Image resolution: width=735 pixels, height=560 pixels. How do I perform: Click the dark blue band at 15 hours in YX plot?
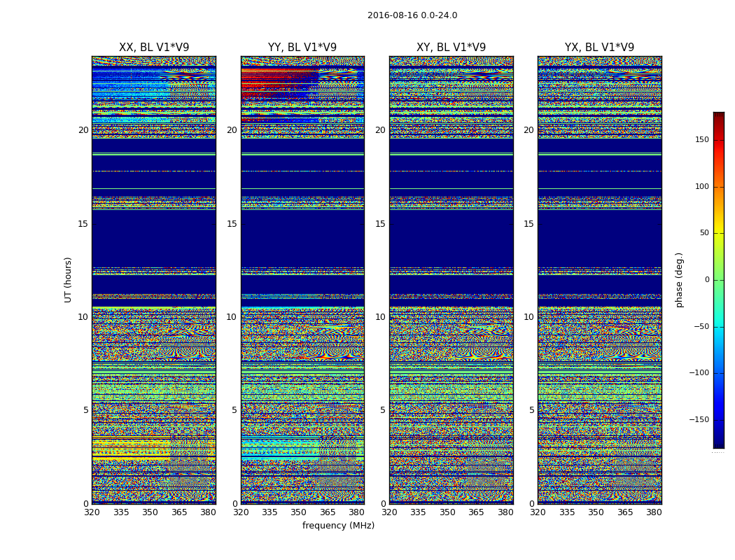[599, 238]
